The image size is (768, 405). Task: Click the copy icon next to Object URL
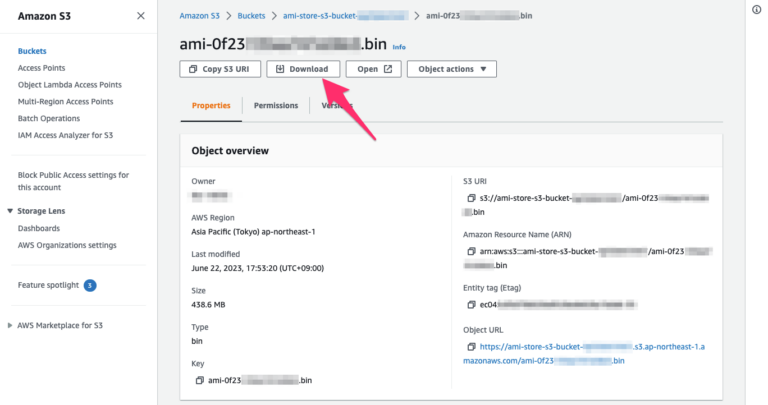471,346
